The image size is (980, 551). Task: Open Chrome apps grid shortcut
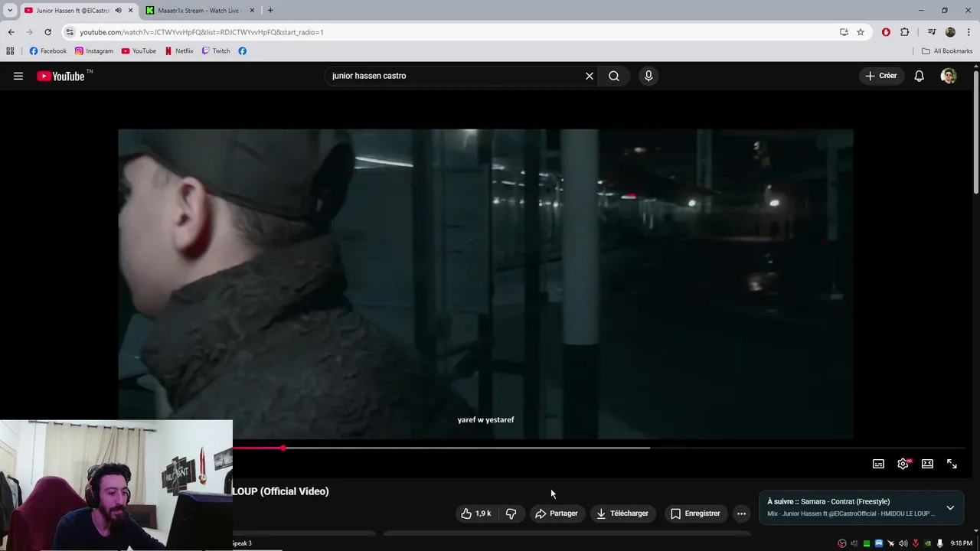(10, 51)
